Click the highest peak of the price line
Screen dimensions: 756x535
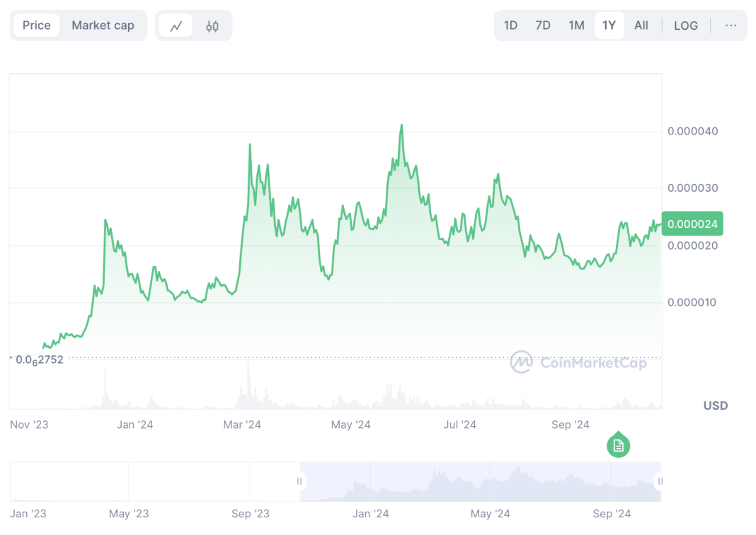pyautogui.click(x=401, y=125)
